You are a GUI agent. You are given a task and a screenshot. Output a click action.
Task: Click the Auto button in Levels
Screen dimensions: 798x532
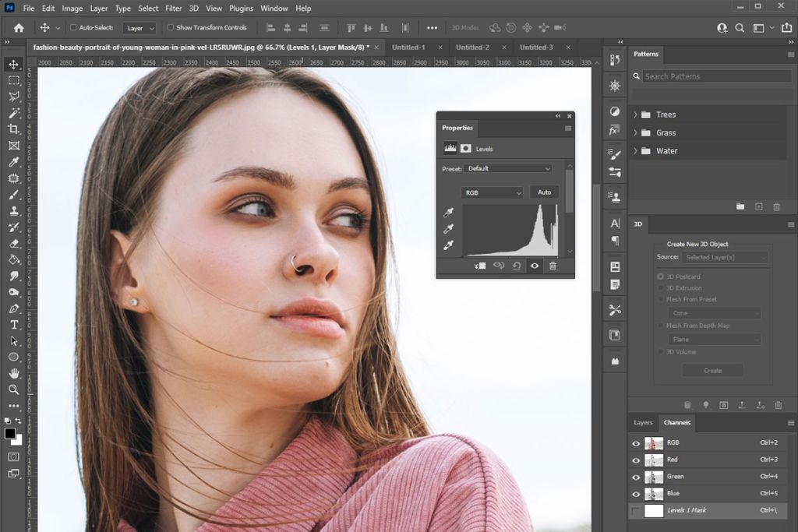[x=544, y=192]
